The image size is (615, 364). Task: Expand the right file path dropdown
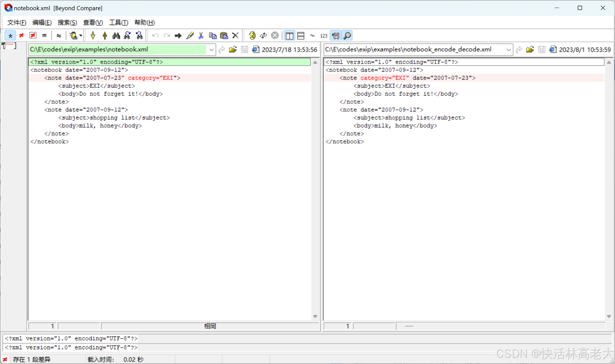click(x=509, y=50)
